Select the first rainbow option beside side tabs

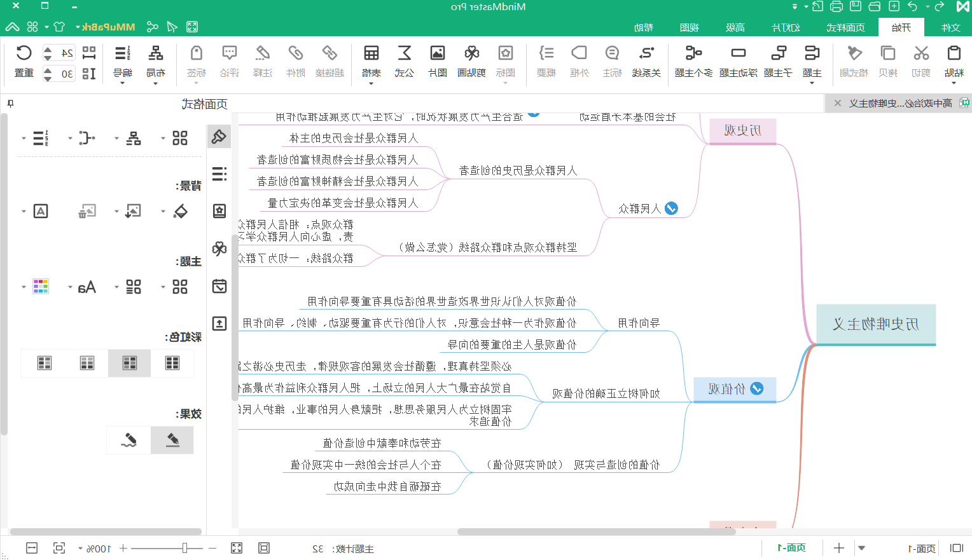[x=172, y=363]
